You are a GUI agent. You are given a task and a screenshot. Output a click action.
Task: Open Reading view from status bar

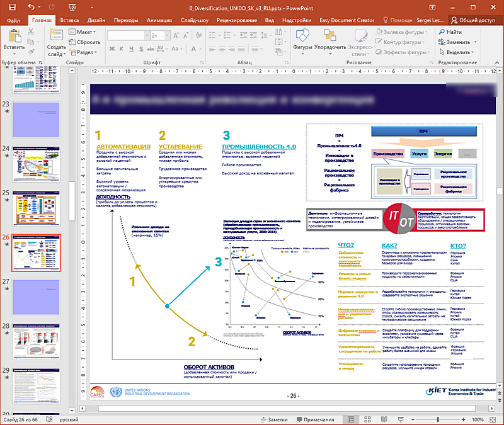click(384, 419)
